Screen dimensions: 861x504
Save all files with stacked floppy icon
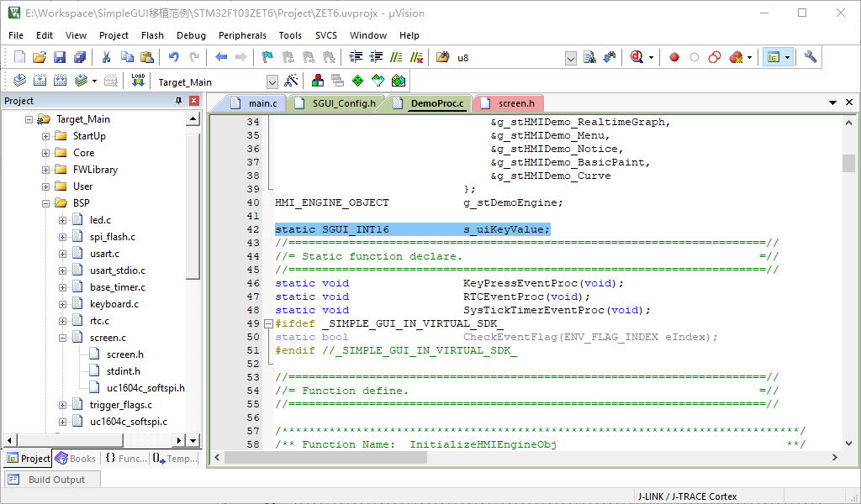coord(80,57)
